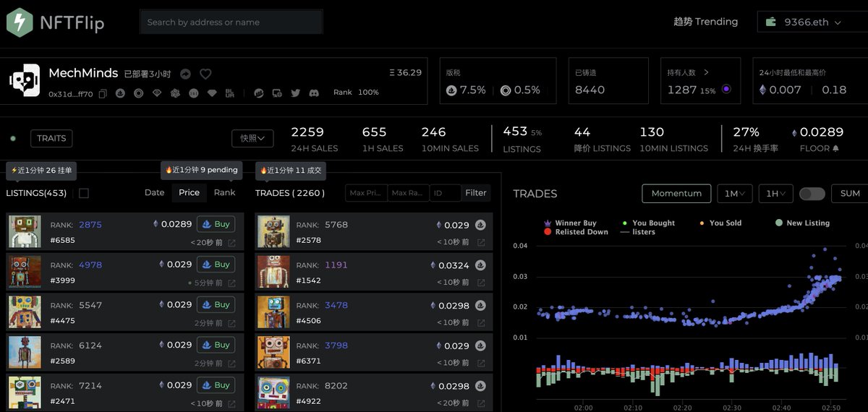Image resolution: width=868 pixels, height=412 pixels.
Task: Click the TRAITS button
Action: pos(51,138)
